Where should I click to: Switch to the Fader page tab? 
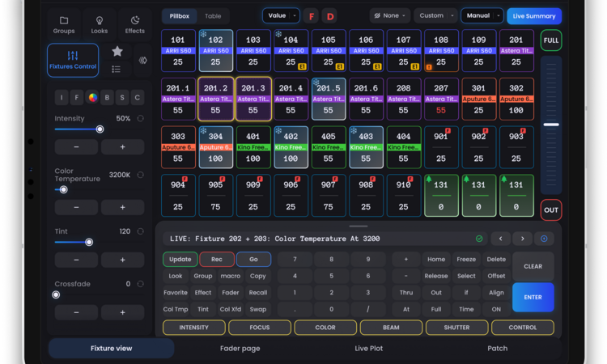click(240, 348)
